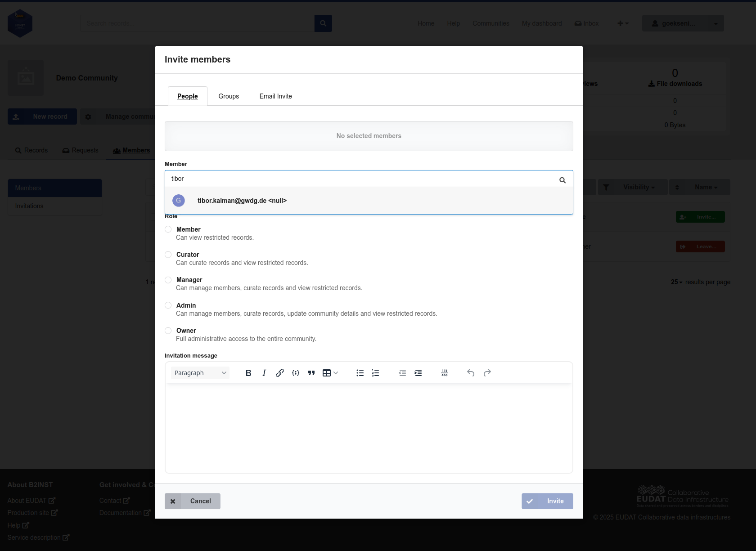
Task: Toggle bold formatting in invitation editor
Action: pos(248,373)
